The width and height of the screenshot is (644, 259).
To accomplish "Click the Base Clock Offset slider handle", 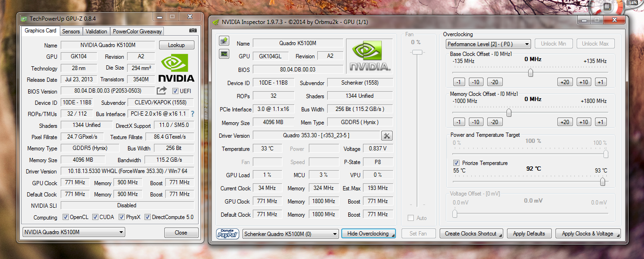I will 531,72.
